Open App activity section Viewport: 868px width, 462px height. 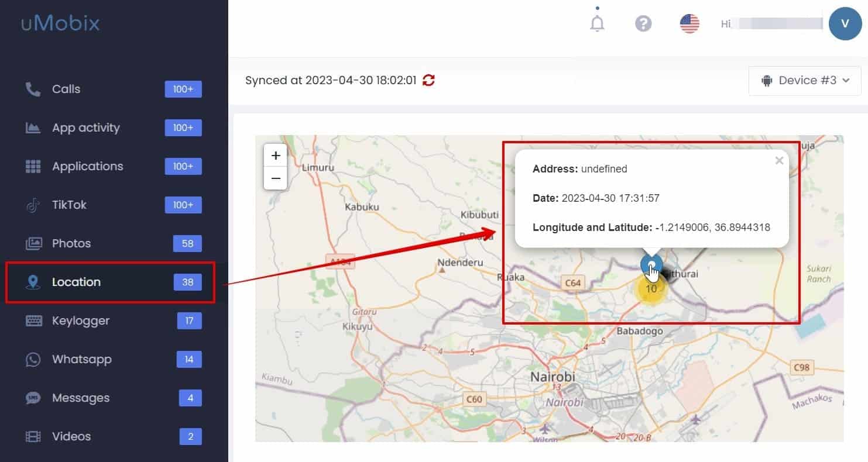pos(85,127)
